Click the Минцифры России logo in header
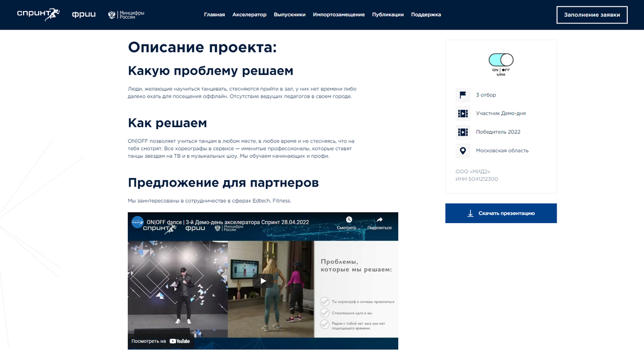Screen dimensions: 644x355 (126, 14)
